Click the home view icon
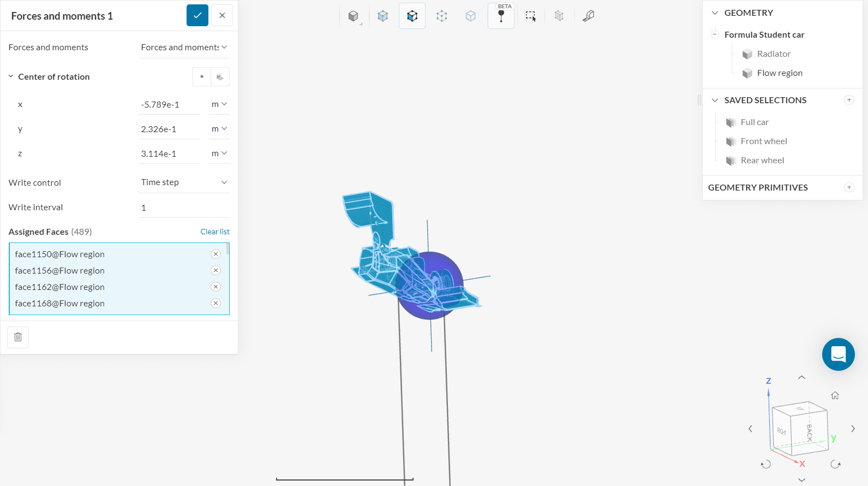 [835, 395]
